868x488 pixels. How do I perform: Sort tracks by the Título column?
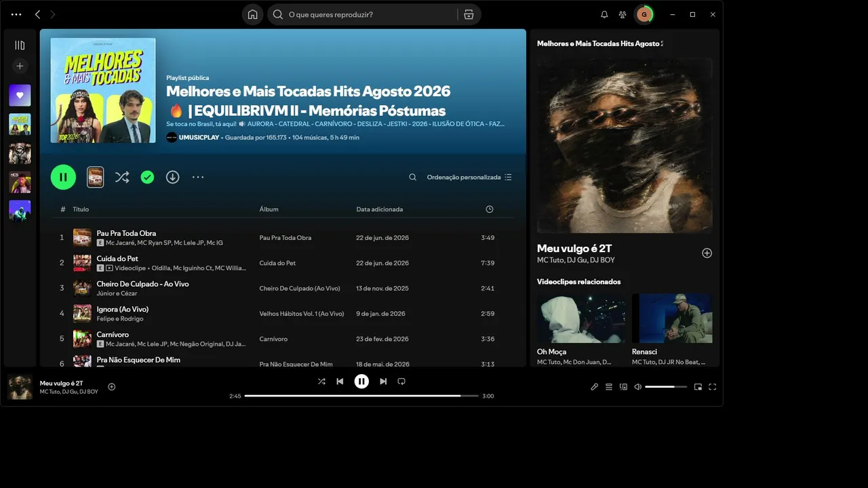pos(81,209)
